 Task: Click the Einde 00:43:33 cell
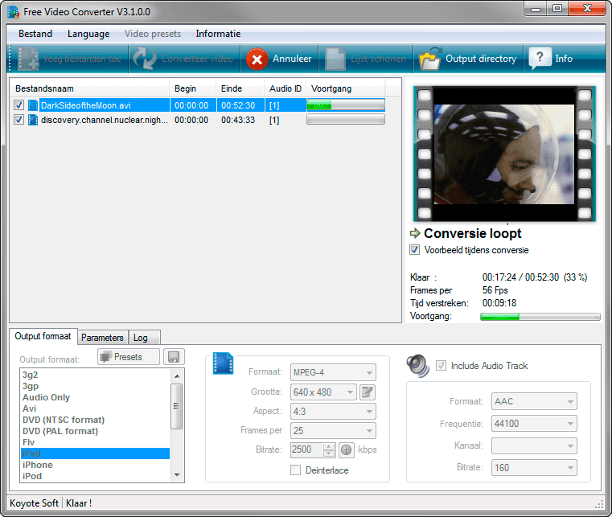point(238,120)
